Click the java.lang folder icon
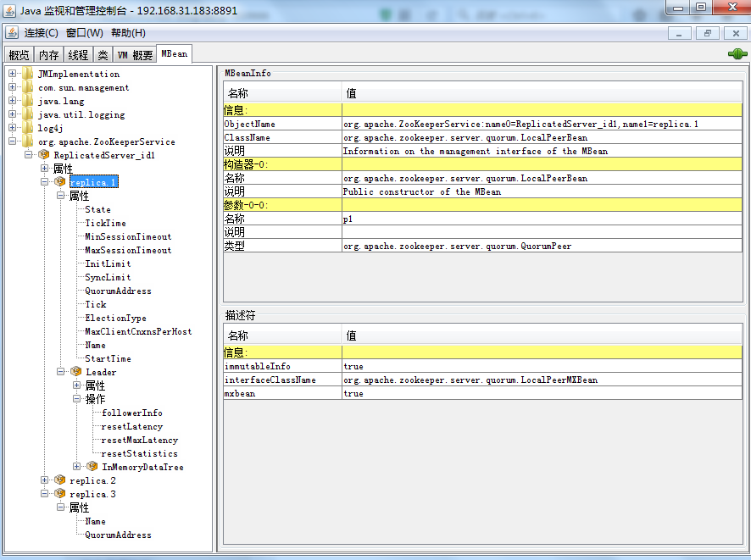Viewport: 751px width, 560px height. [28, 101]
